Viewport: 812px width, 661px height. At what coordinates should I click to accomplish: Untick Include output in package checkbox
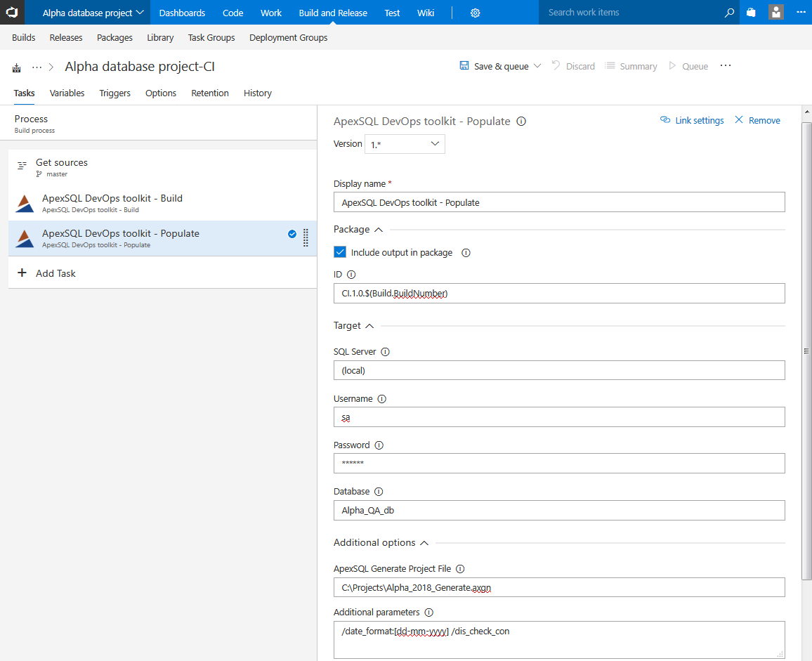coord(340,251)
